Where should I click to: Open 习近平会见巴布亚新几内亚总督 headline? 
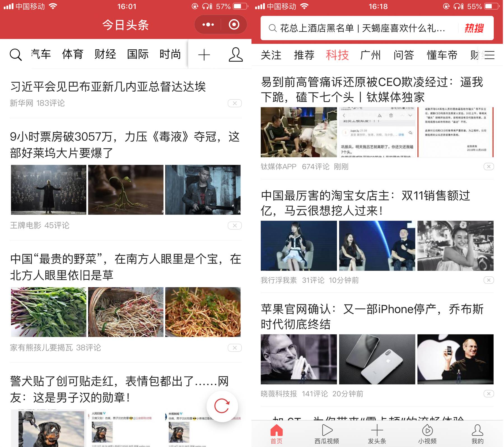tap(108, 87)
